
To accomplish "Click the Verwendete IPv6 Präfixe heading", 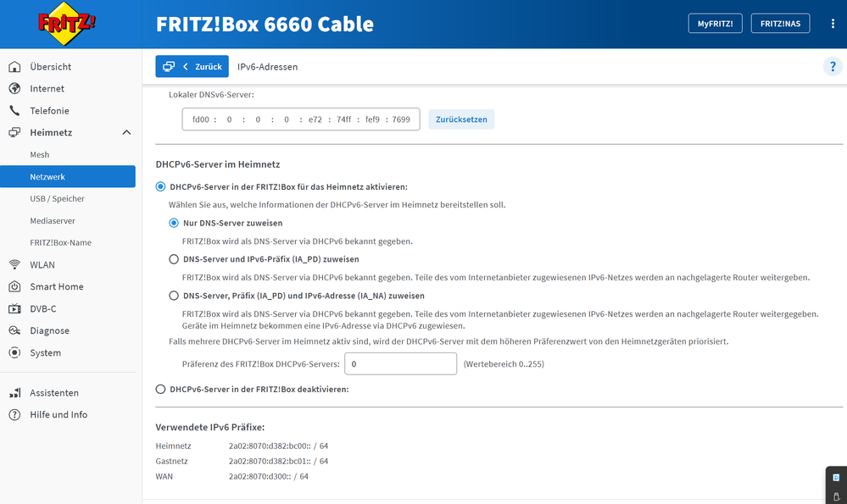I will (x=210, y=427).
